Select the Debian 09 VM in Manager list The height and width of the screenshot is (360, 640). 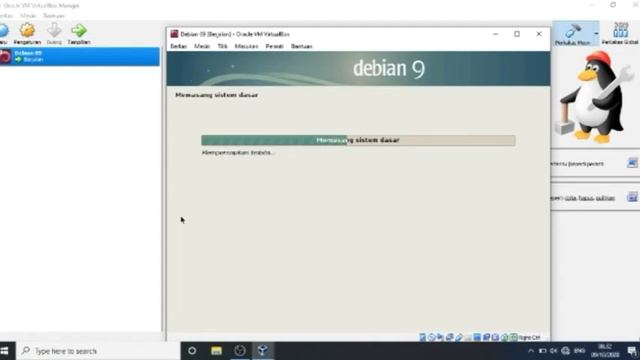click(x=80, y=56)
